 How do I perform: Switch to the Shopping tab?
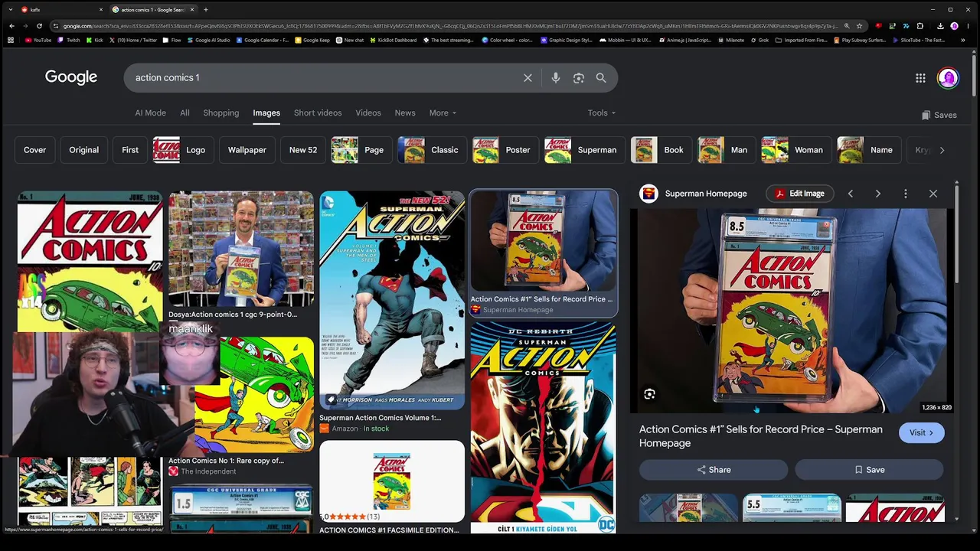[x=221, y=113]
